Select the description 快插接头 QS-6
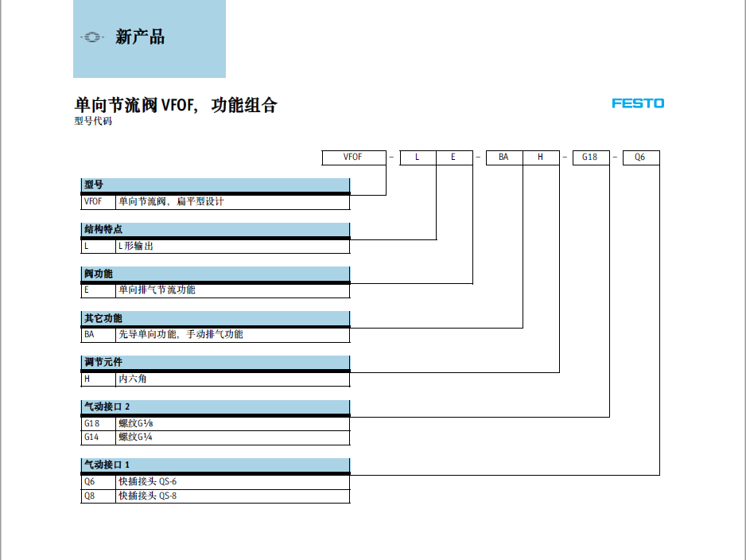 point(147,481)
